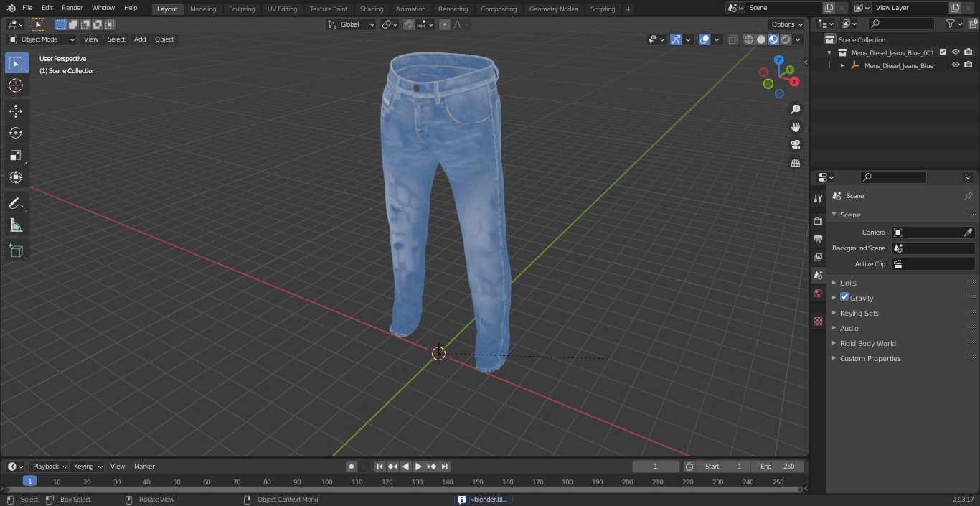Open the Playback dropdown in the timeline
980x506 pixels.
click(49, 467)
